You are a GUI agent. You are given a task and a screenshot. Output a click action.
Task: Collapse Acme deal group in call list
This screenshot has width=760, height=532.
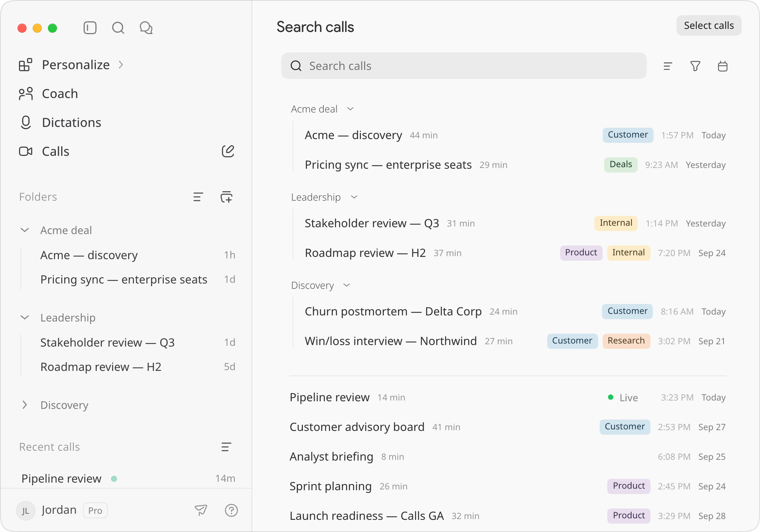tap(350, 109)
